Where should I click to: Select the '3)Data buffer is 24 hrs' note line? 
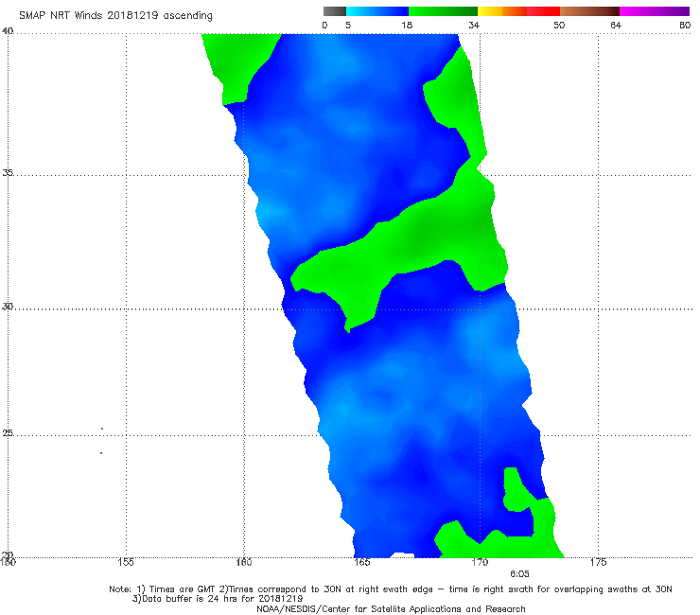coord(218,599)
